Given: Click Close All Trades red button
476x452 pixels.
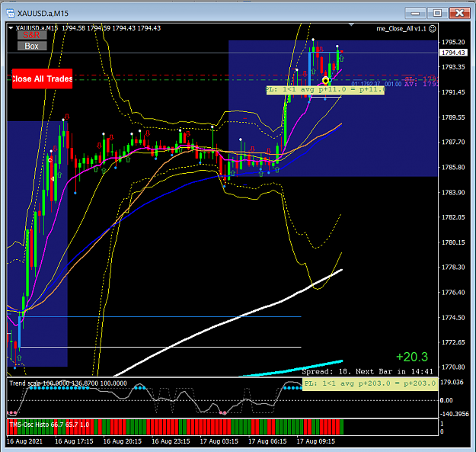Looking at the screenshot, I should [x=42, y=79].
